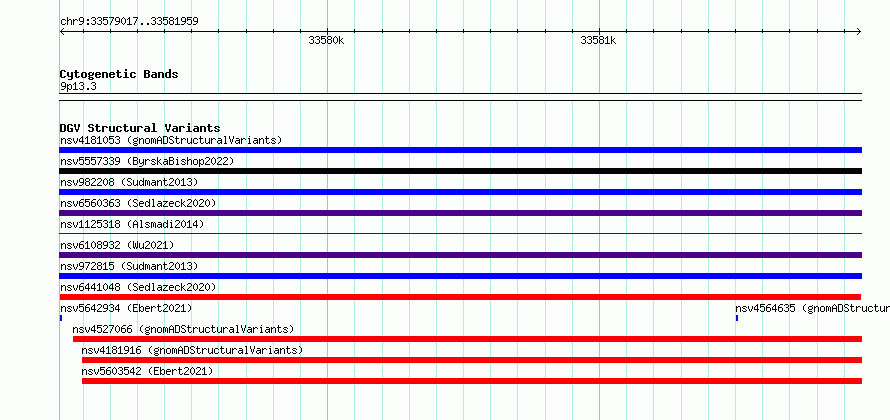Select the red bar under nsv4527066

click(x=467, y=339)
